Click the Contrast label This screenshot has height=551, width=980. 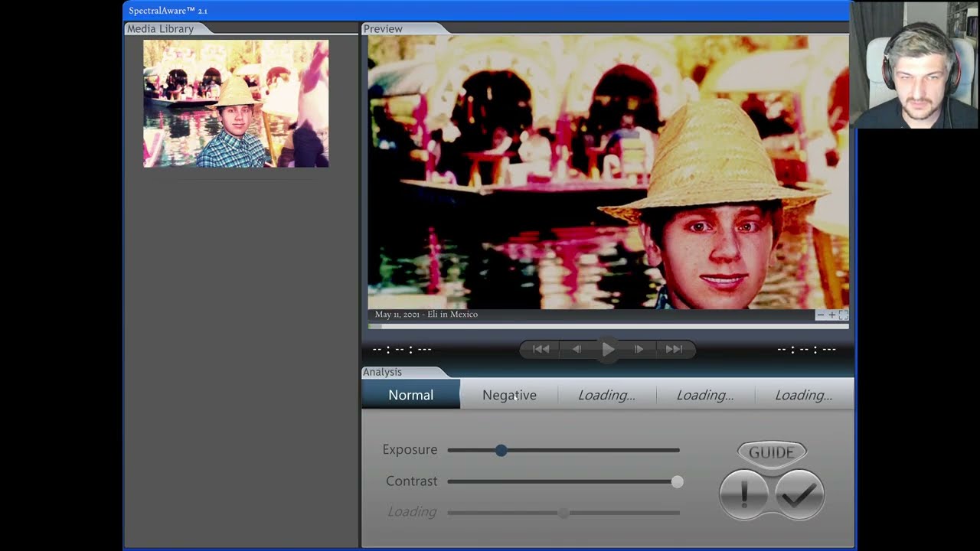click(412, 481)
